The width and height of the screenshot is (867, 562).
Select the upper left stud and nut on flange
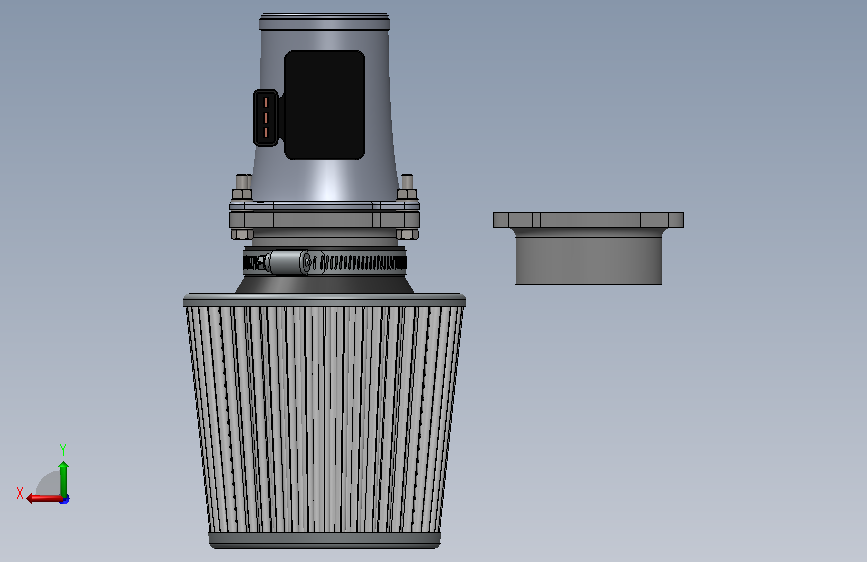pos(242,187)
